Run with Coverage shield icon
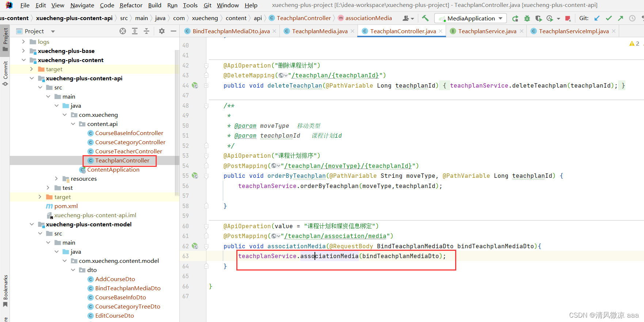Viewport: 644px width, 322px height. 538,18
